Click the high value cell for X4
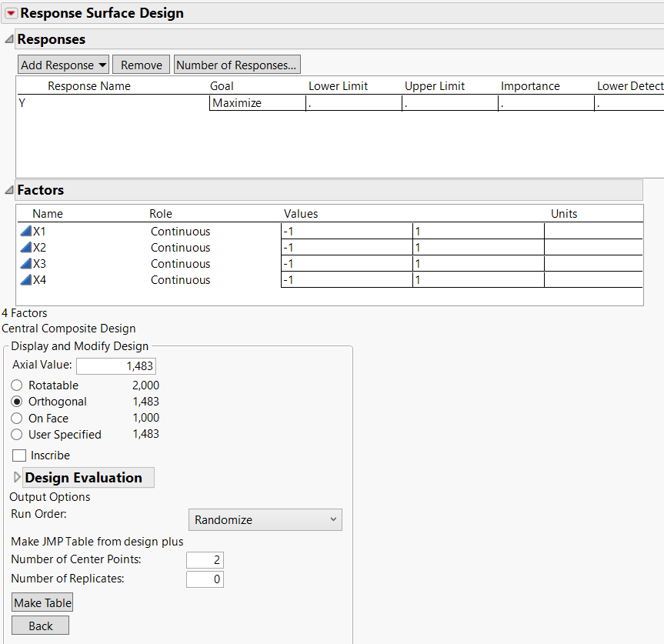The height and width of the screenshot is (644, 664). (479, 279)
